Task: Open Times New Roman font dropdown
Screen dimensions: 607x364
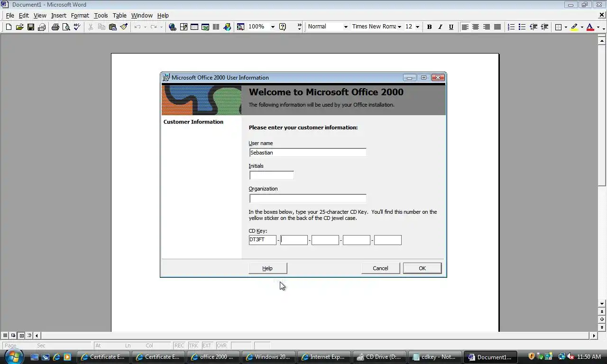Action: coord(400,27)
